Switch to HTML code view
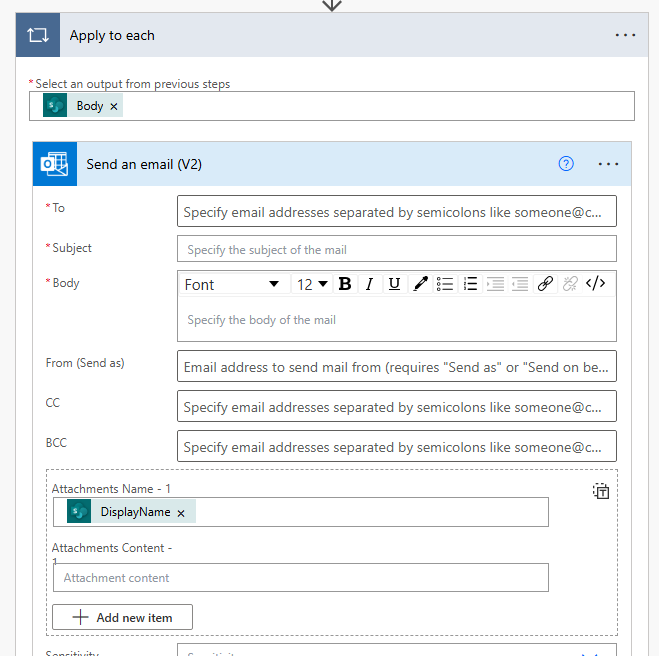Screen dimensions: 659x656 [x=596, y=284]
